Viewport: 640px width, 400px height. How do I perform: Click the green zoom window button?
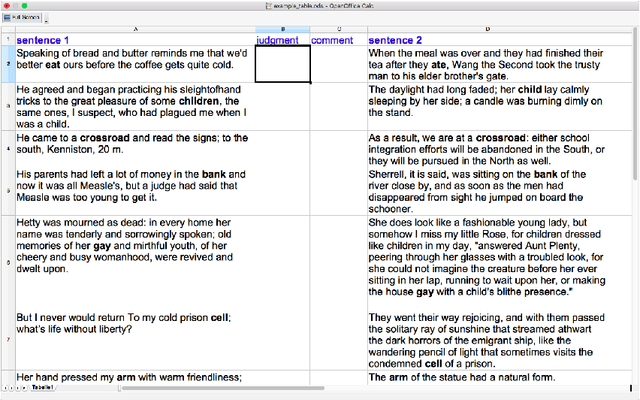(x=24, y=6)
